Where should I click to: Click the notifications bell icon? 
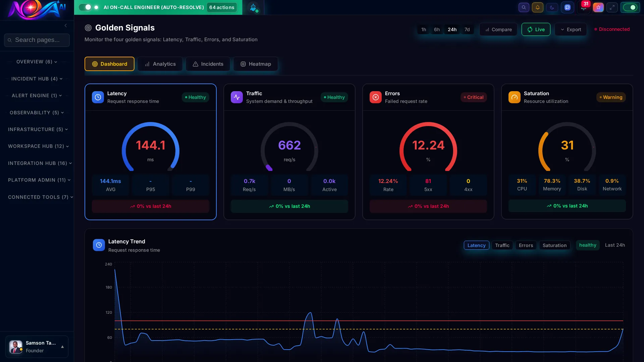click(x=538, y=7)
